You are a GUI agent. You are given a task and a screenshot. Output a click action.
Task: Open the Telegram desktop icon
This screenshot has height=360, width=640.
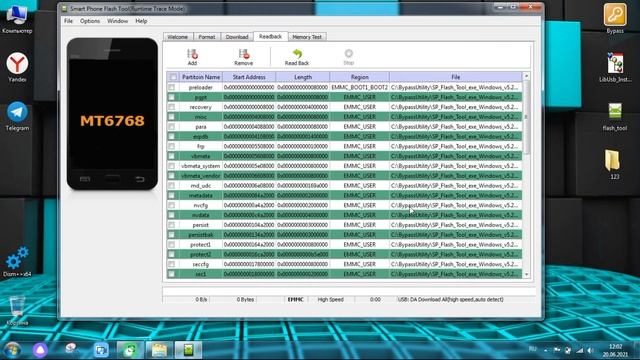click(17, 112)
